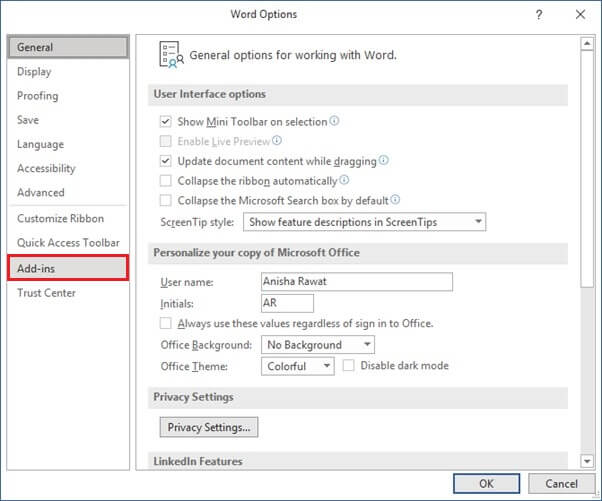Image resolution: width=602 pixels, height=501 pixels.
Task: Select the General category
Action: tap(68, 47)
